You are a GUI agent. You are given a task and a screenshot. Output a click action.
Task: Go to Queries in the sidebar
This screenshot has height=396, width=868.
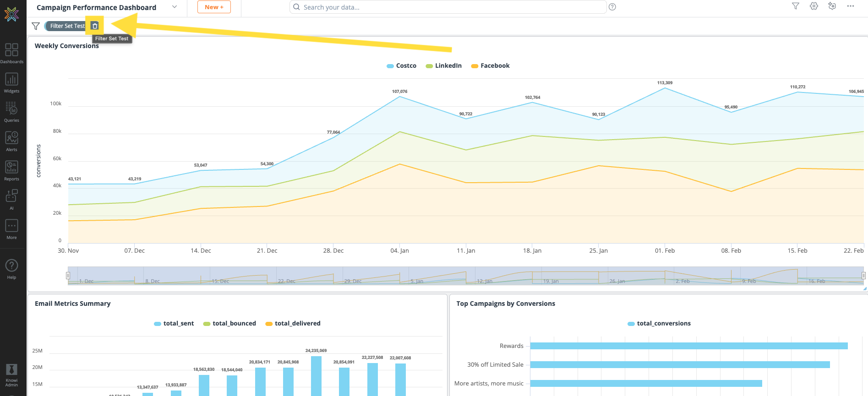(x=11, y=112)
